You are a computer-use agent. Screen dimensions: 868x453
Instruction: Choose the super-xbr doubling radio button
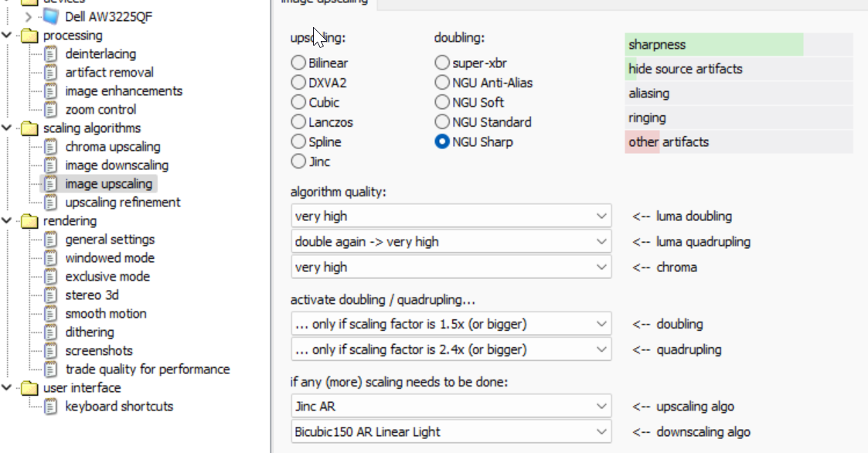[442, 63]
